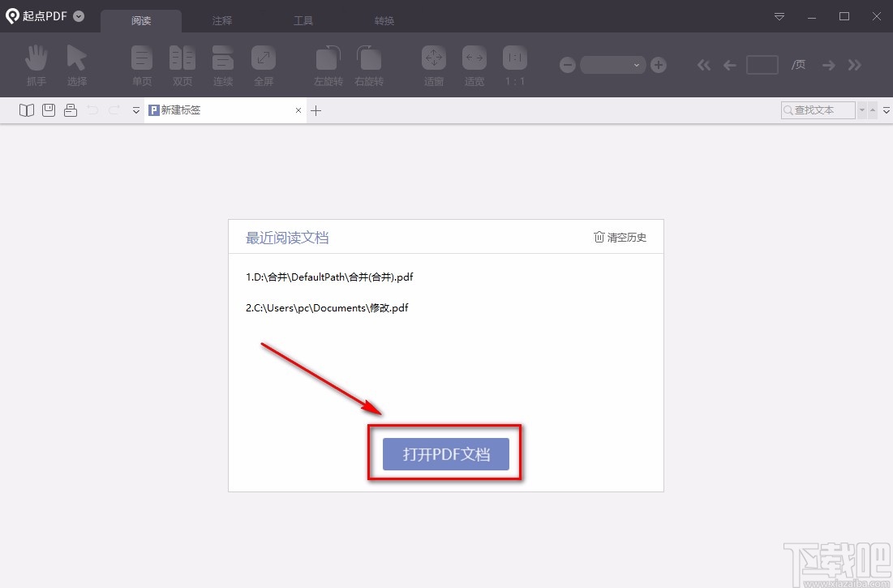
Task: Decrease zoom with the minus control
Action: pyautogui.click(x=567, y=65)
